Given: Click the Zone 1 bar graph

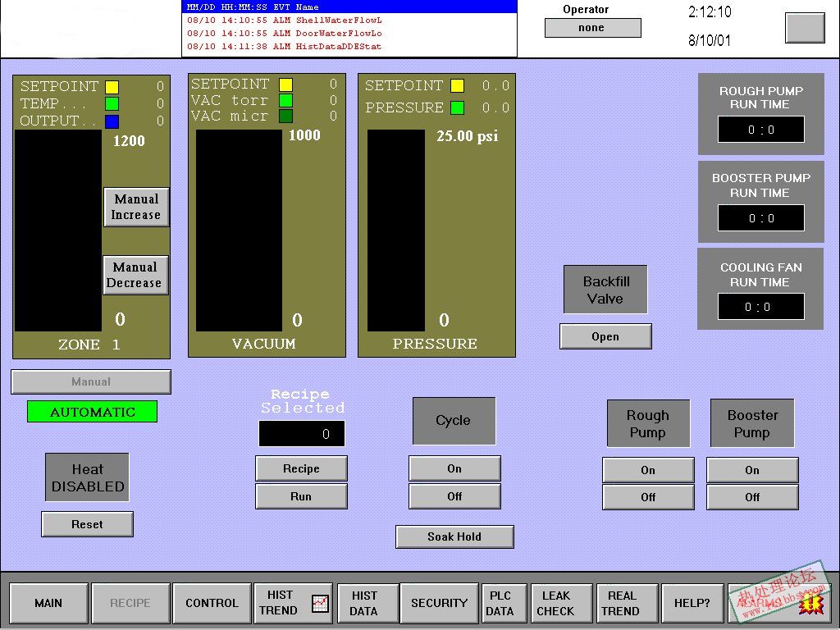Looking at the screenshot, I should [58, 231].
